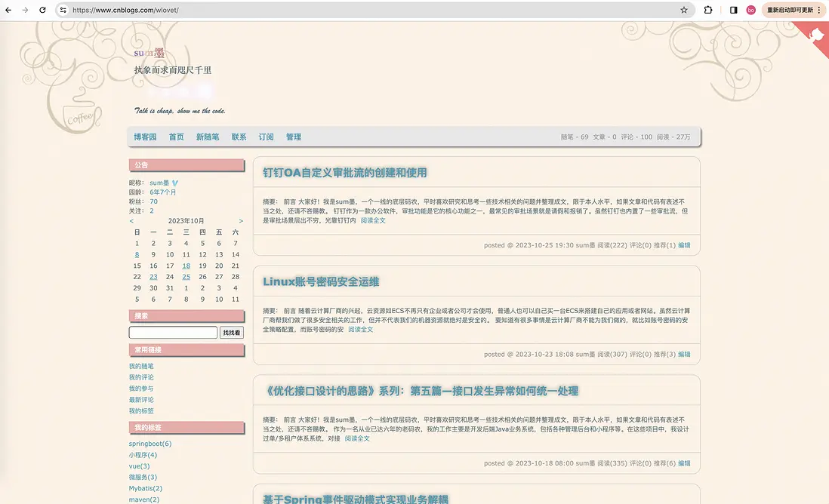829x504 pixels.
Task: Click the address bar URL
Action: (x=126, y=10)
